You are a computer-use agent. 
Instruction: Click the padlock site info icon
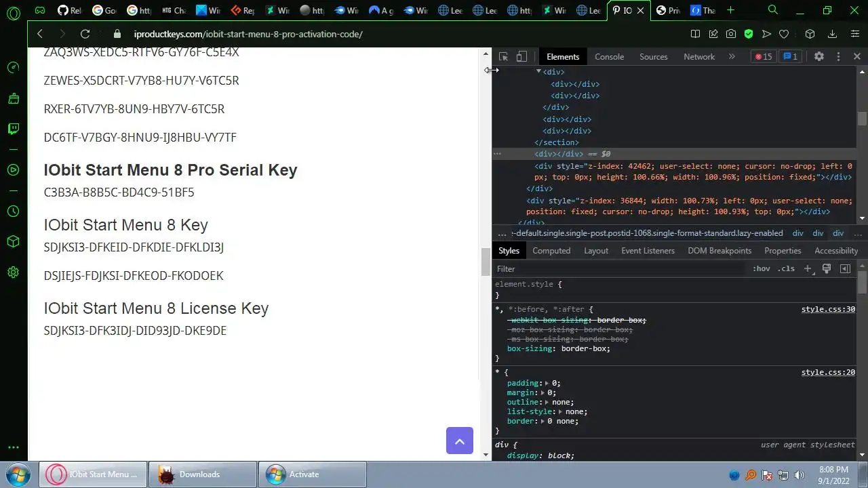pyautogui.click(x=117, y=34)
